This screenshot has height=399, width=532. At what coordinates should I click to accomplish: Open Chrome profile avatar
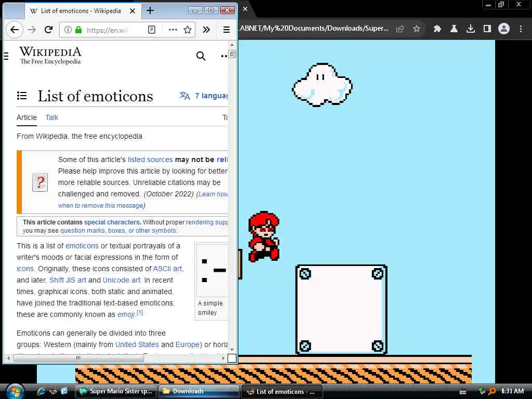click(x=504, y=29)
